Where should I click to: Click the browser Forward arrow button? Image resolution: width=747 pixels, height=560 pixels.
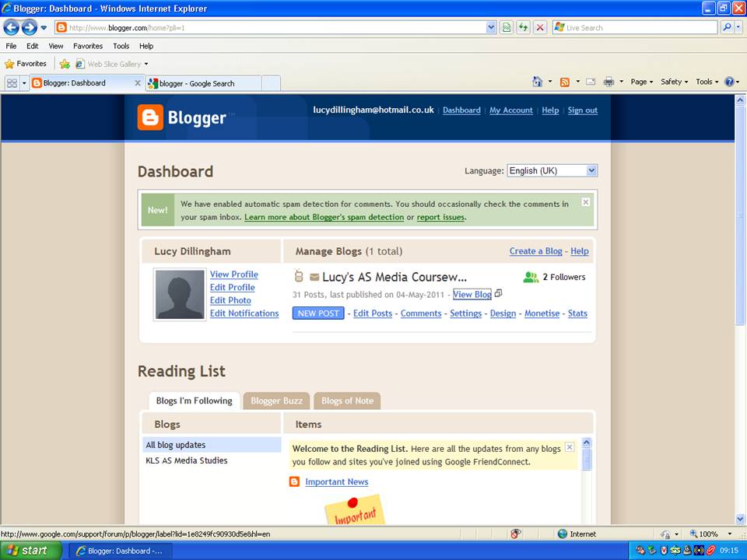click(30, 28)
